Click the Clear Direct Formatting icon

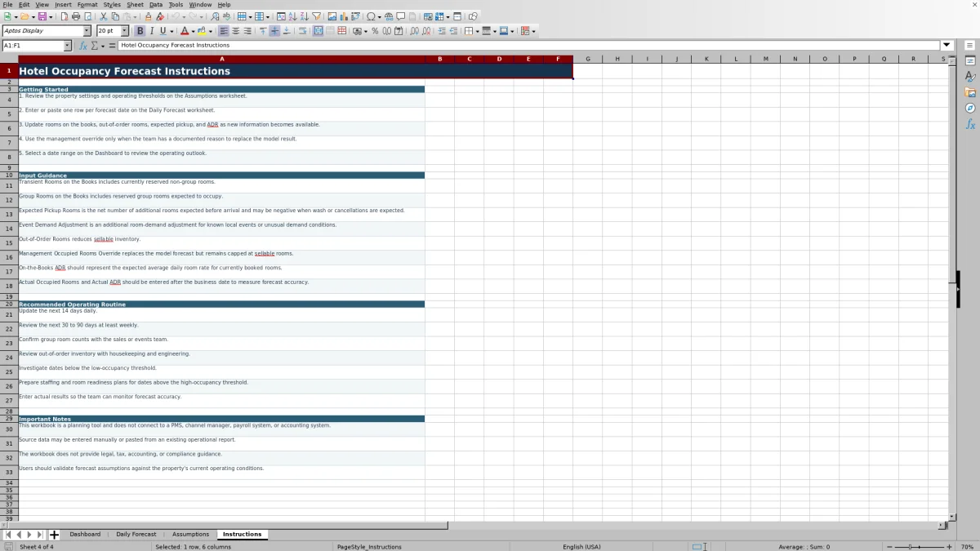(x=160, y=16)
